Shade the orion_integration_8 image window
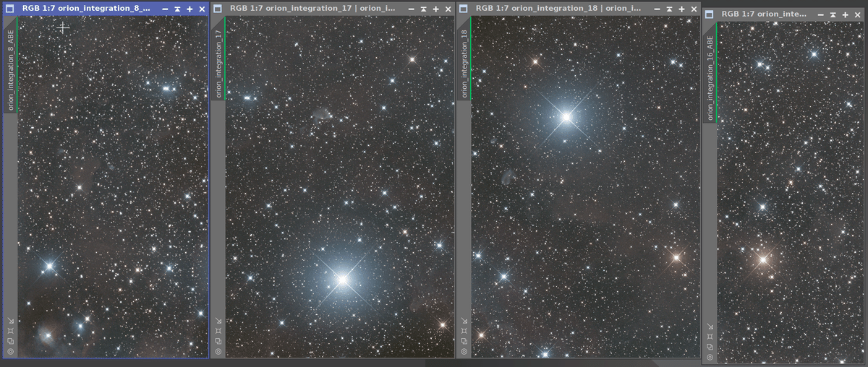 [177, 9]
